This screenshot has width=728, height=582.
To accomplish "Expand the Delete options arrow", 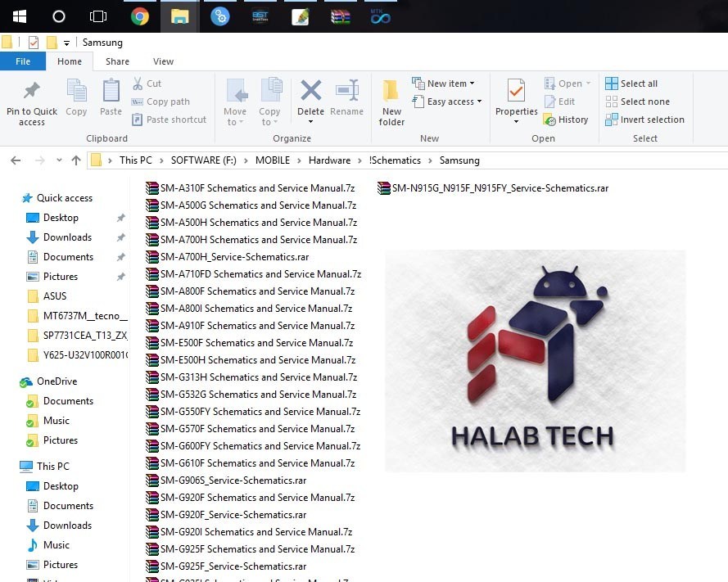I will (310, 122).
